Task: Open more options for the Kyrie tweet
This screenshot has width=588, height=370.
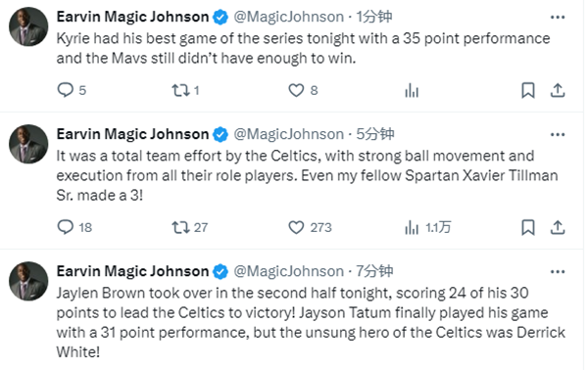Action: pos(558,17)
